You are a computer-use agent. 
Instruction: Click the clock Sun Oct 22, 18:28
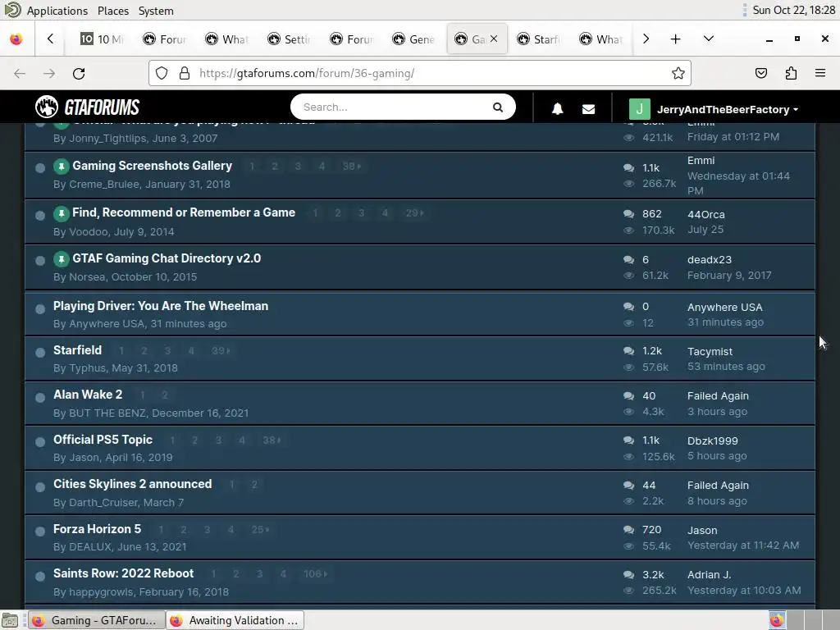(793, 10)
